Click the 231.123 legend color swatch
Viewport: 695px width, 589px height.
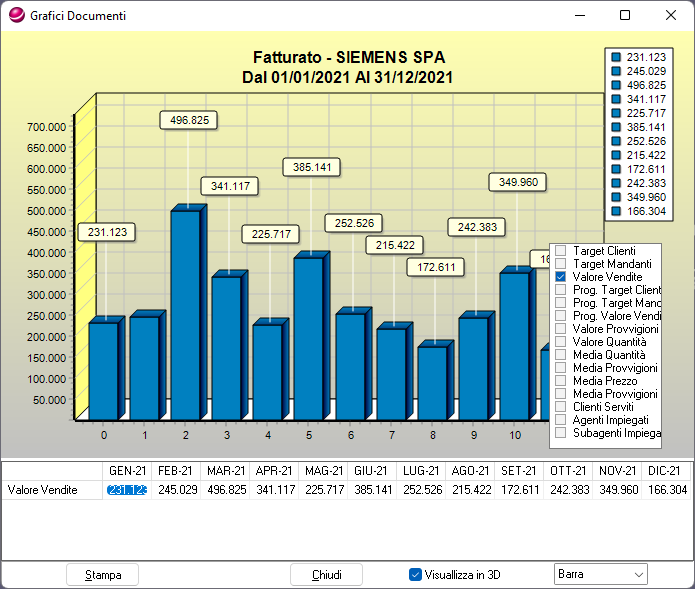pyautogui.click(x=616, y=57)
